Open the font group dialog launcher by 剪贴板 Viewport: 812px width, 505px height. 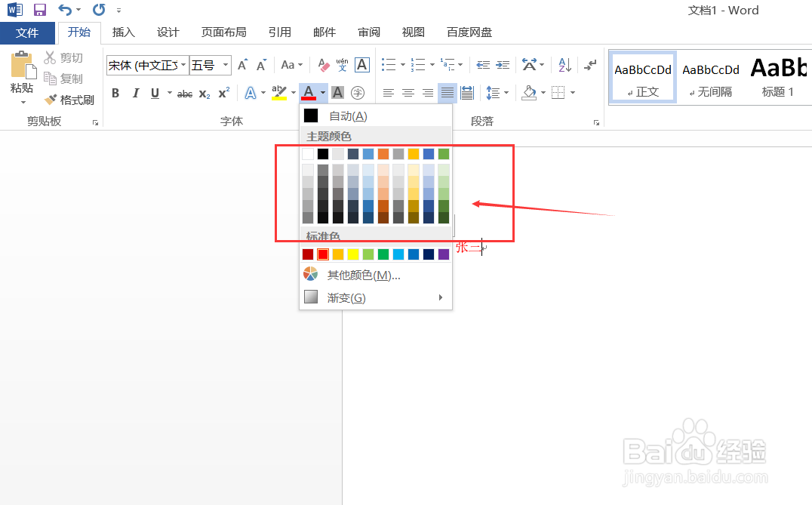tap(95, 123)
